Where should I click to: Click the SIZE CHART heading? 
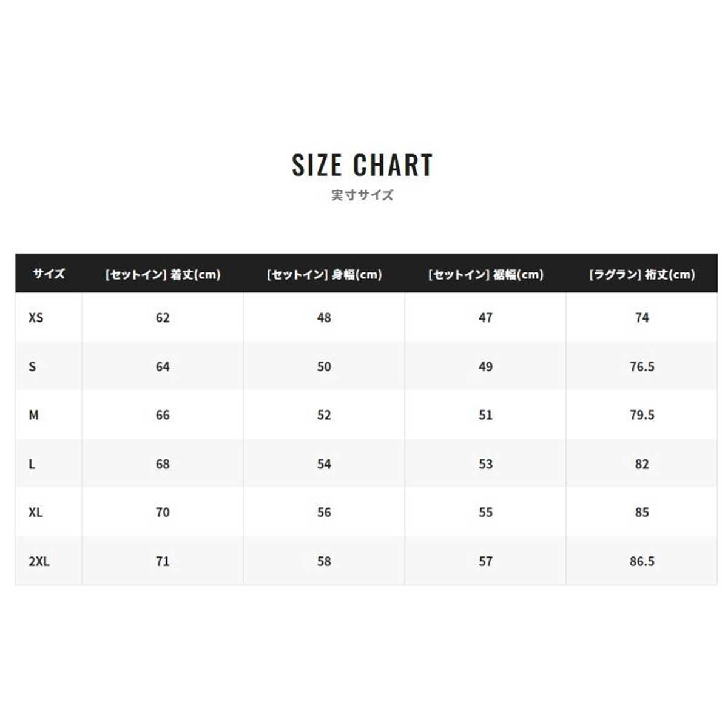362,165
